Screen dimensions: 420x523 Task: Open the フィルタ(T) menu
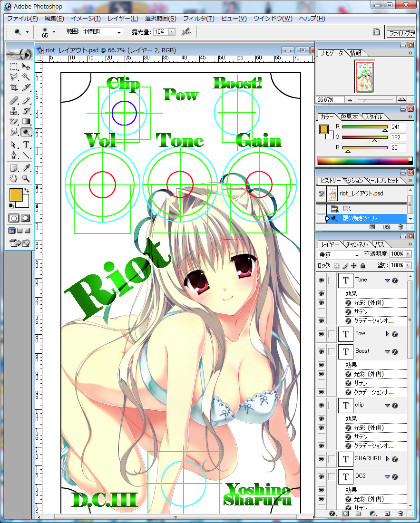tap(199, 19)
